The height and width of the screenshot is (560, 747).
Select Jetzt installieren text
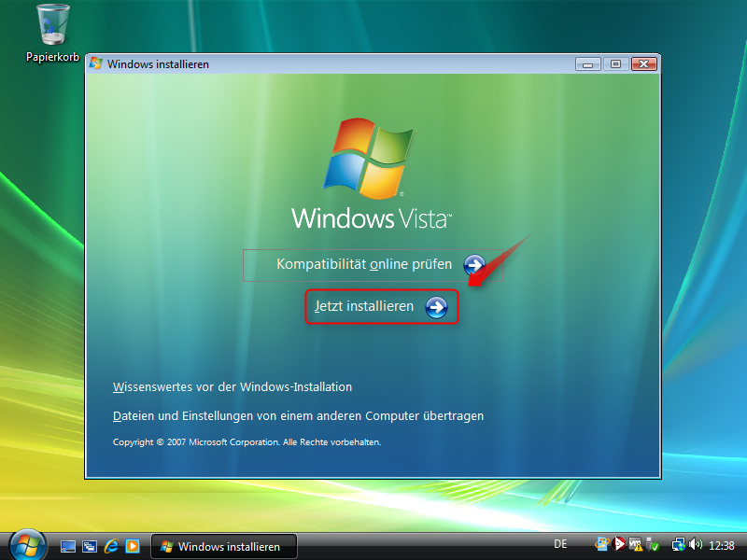coord(364,306)
